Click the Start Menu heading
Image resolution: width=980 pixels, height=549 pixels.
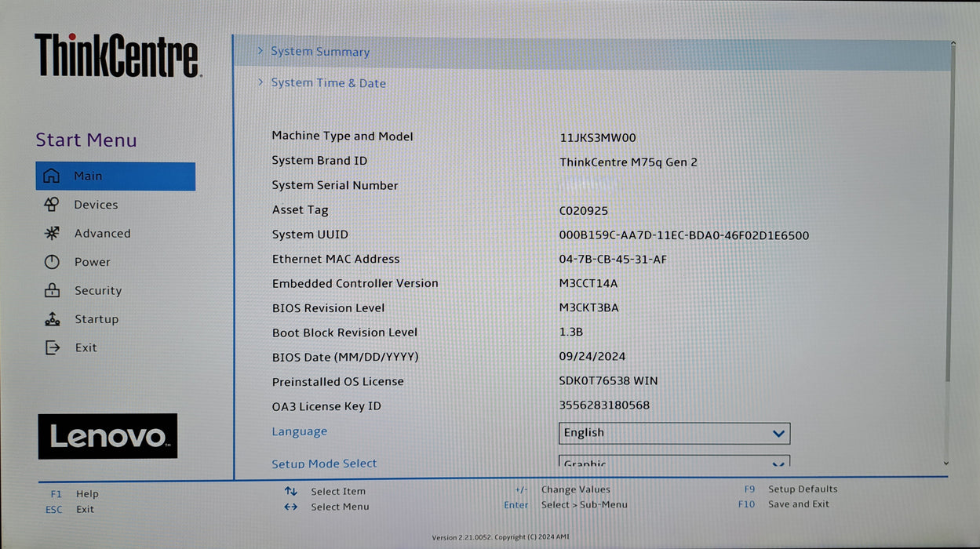pyautogui.click(x=86, y=140)
